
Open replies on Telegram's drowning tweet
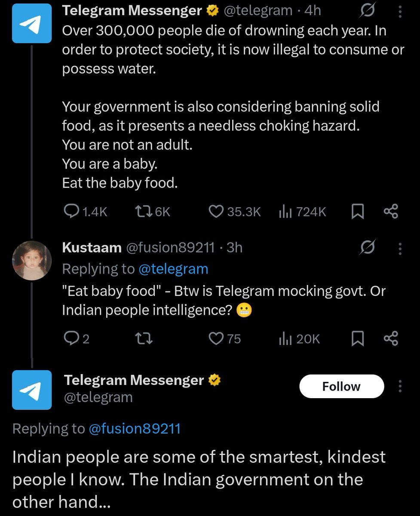[x=85, y=212]
